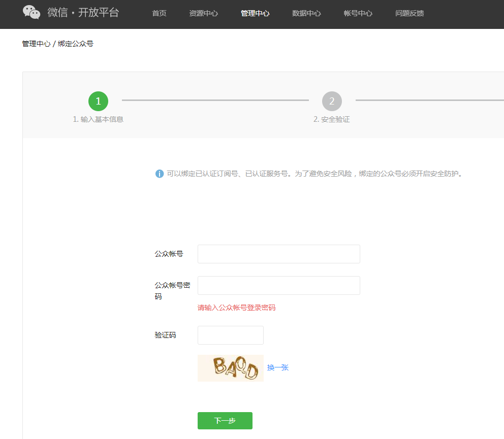
Task: Click the WeChat logo icon
Action: click(x=31, y=13)
